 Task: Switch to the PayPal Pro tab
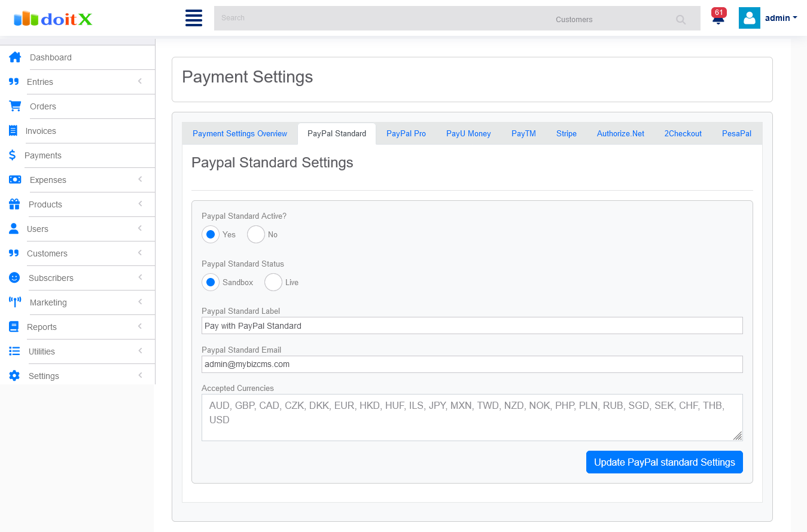[406, 134]
